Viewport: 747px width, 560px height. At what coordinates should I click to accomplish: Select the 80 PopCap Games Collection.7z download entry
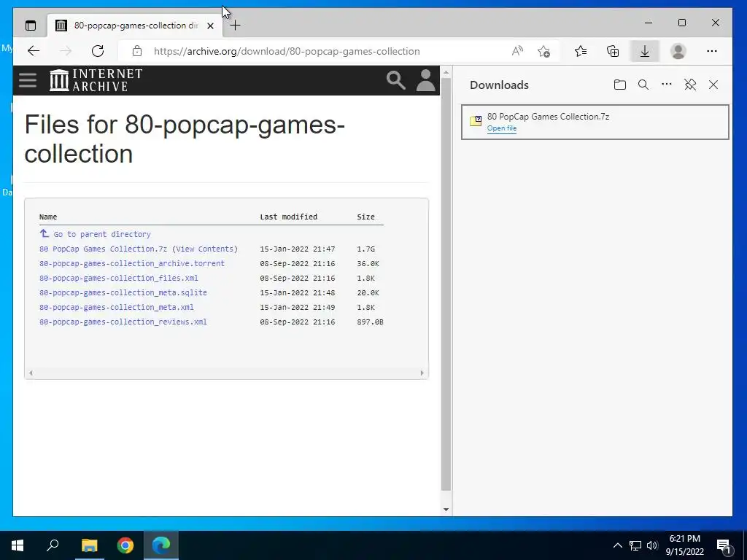point(595,122)
